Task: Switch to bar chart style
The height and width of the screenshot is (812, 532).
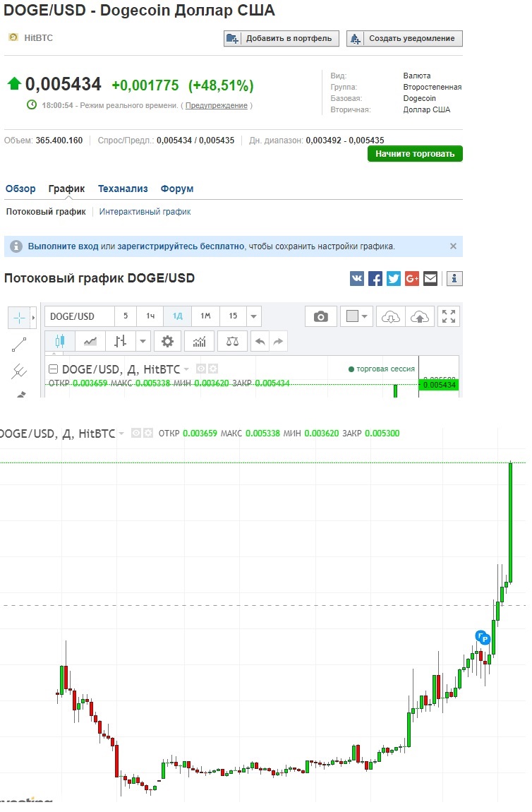Action: pyautogui.click(x=121, y=341)
